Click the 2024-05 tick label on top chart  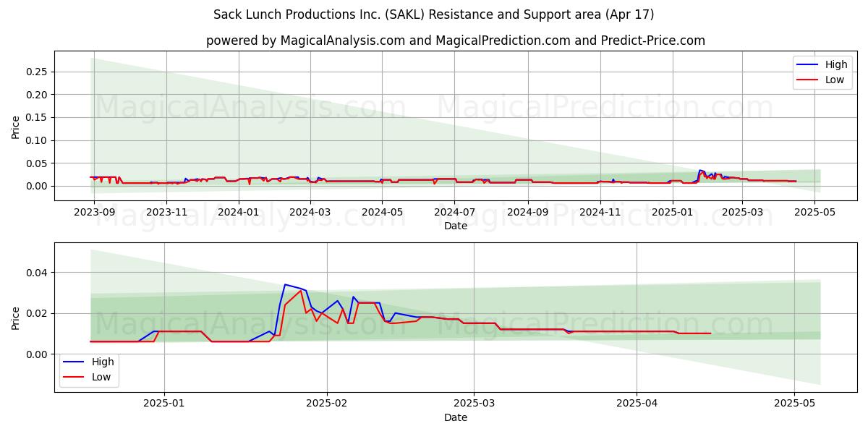382,212
